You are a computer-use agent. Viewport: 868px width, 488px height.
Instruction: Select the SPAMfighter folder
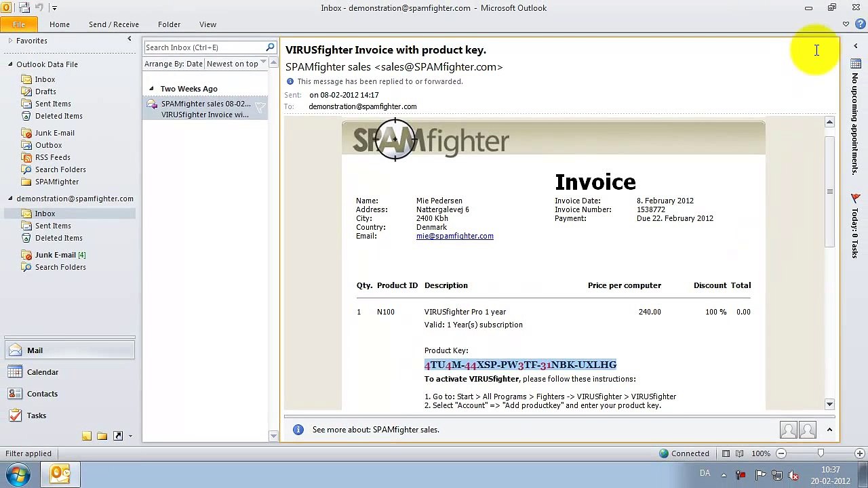click(57, 182)
